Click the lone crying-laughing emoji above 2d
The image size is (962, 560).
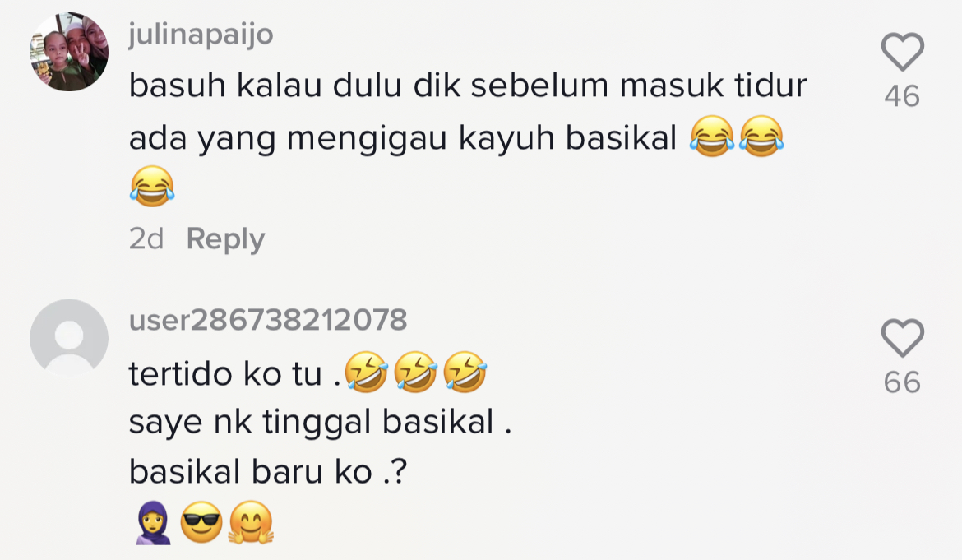pyautogui.click(x=152, y=185)
